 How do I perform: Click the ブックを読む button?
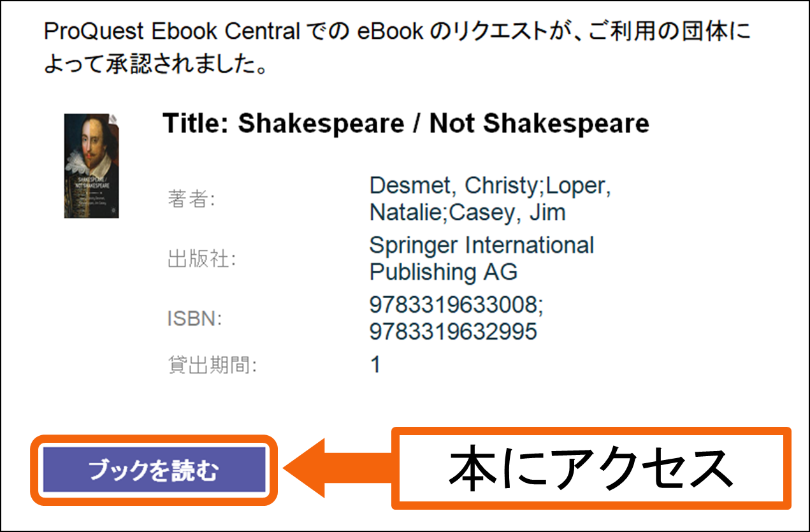pyautogui.click(x=154, y=470)
